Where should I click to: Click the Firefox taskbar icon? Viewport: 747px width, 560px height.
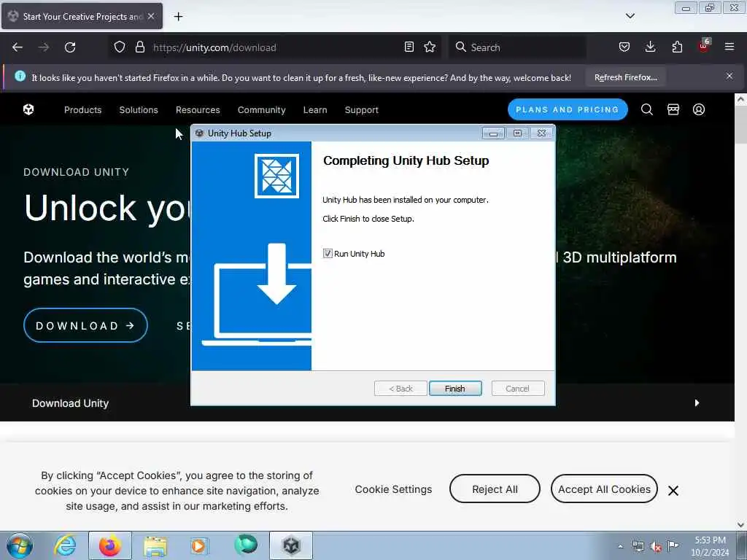point(110,545)
